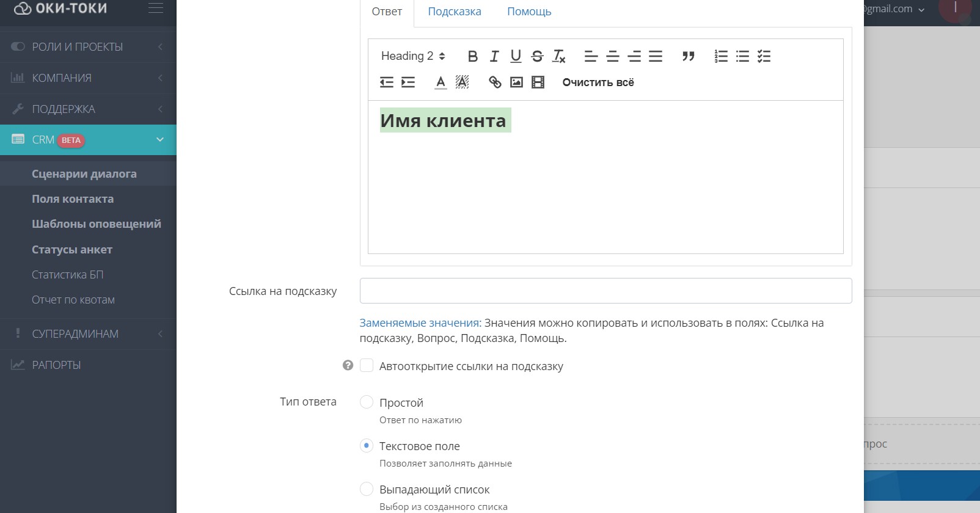980x513 pixels.
Task: Open Сценарии диалога page
Action: [x=84, y=174]
